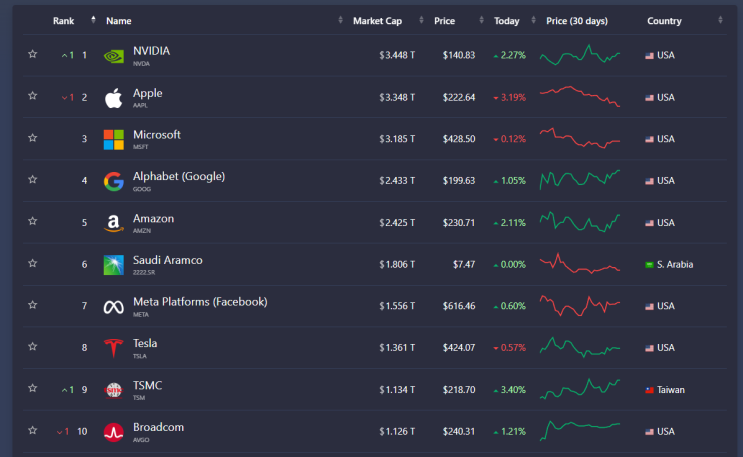
Task: Click the Saudi Aramco logo icon
Action: pos(114,266)
